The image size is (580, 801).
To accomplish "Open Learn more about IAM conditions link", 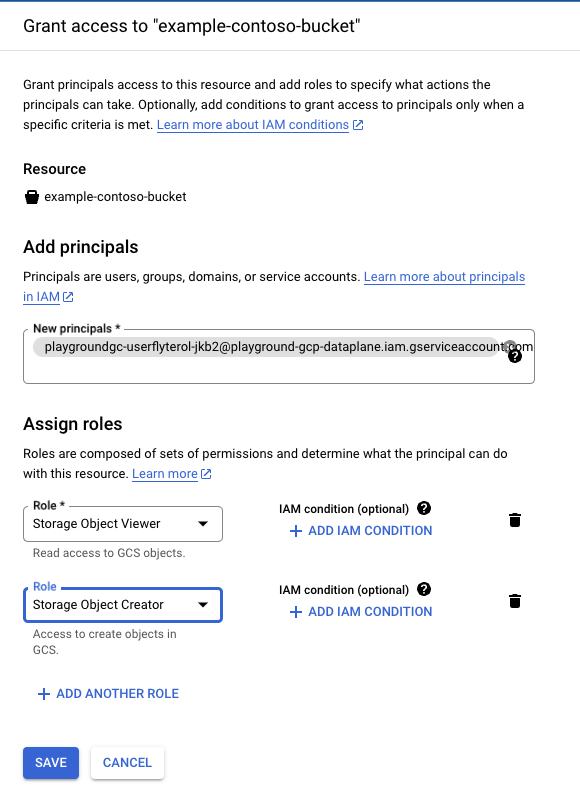I will click(253, 125).
